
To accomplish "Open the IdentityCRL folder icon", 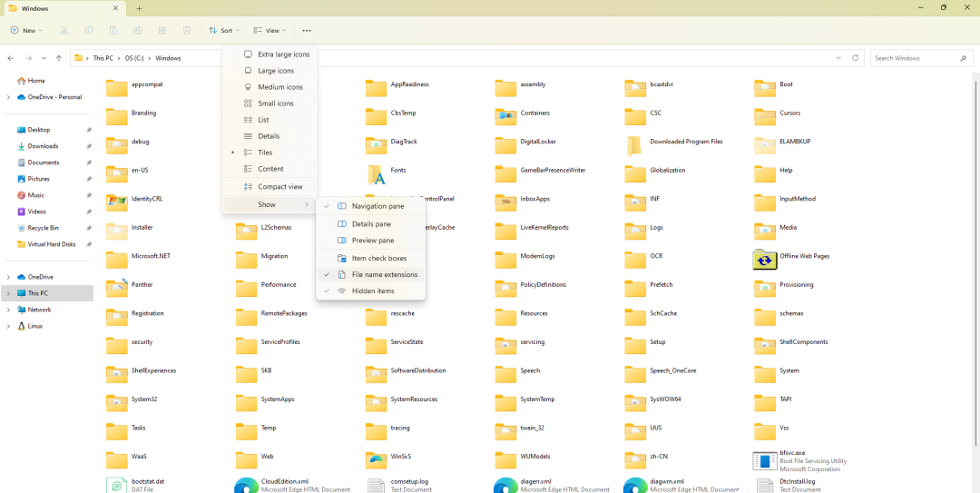I will pos(117,202).
